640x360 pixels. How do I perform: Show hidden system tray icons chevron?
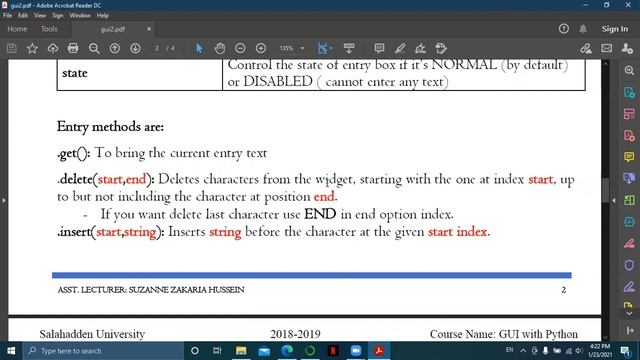(523, 351)
